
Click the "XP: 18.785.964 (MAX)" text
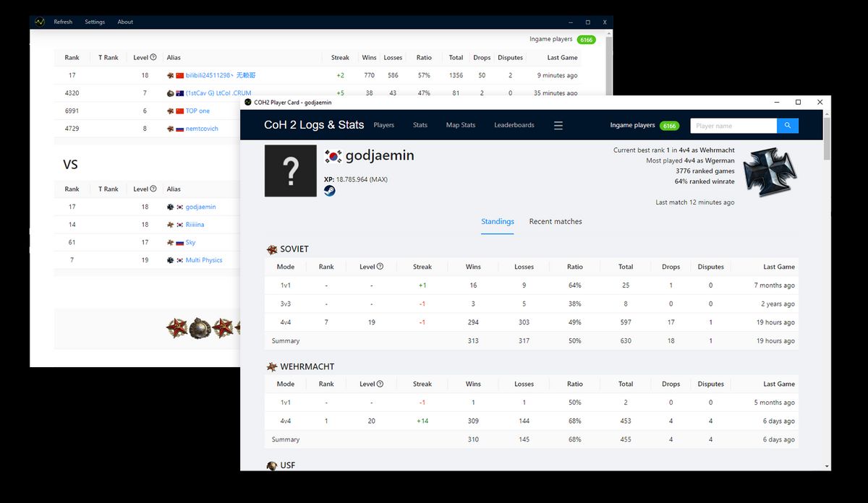click(356, 179)
